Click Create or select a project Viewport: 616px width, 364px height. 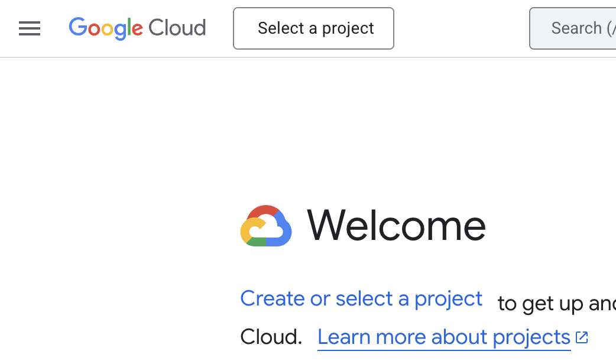[361, 298]
